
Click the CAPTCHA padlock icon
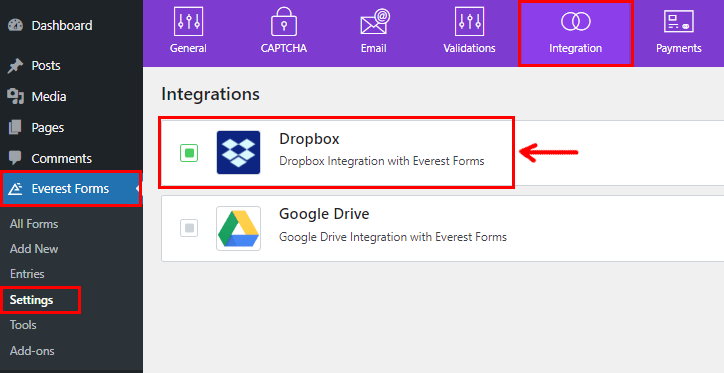(x=284, y=21)
